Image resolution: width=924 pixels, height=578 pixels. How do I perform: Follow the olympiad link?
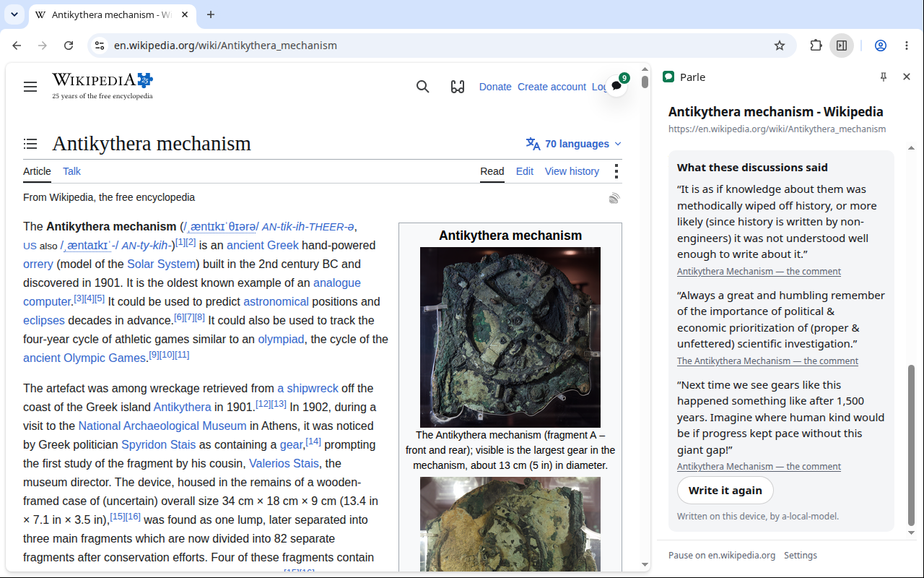[x=281, y=339]
